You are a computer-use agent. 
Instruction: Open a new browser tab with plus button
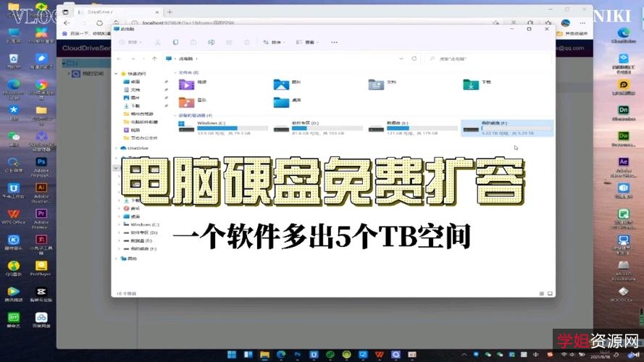coord(170,12)
